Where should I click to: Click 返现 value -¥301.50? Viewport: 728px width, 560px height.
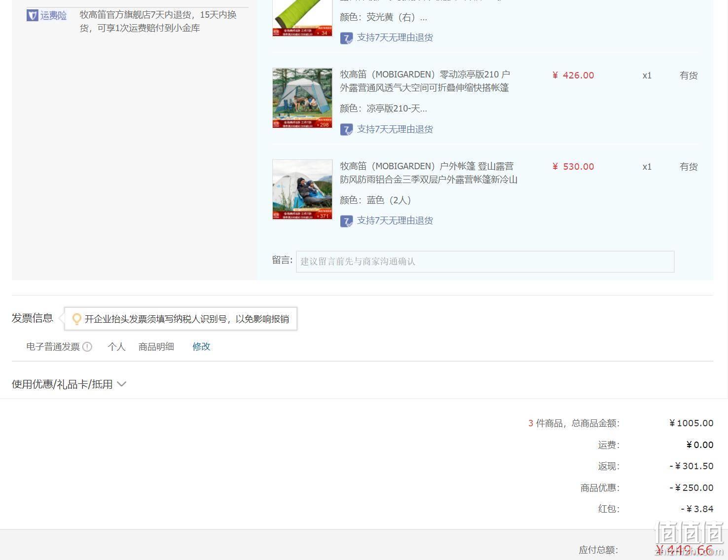pyautogui.click(x=692, y=466)
